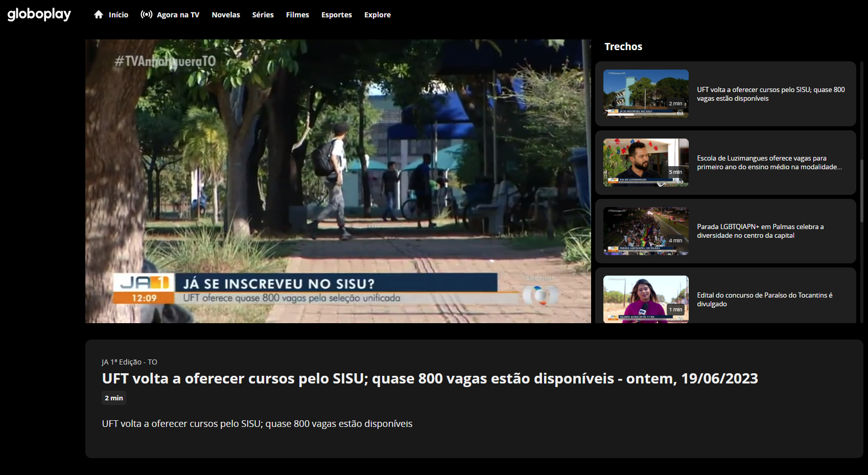Select 'Escola de Luzimangues oferece vagas' title
This screenshot has width=868, height=475.
(769, 163)
